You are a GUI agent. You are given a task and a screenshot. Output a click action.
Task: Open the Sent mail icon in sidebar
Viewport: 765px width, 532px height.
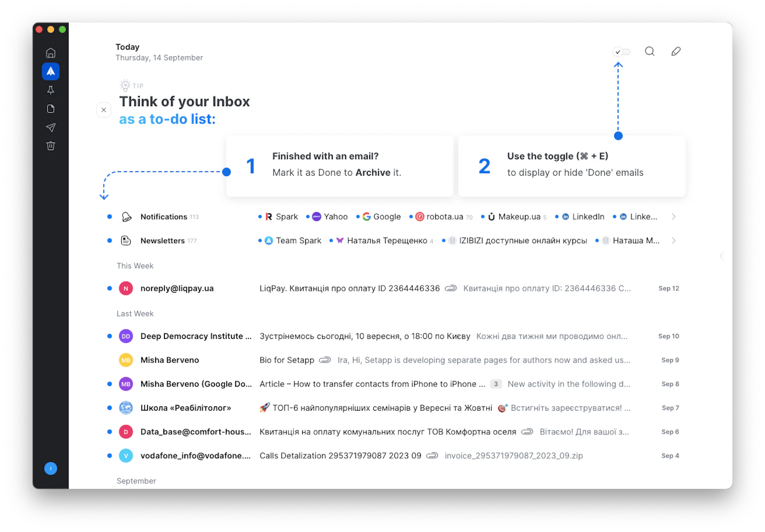(51, 127)
